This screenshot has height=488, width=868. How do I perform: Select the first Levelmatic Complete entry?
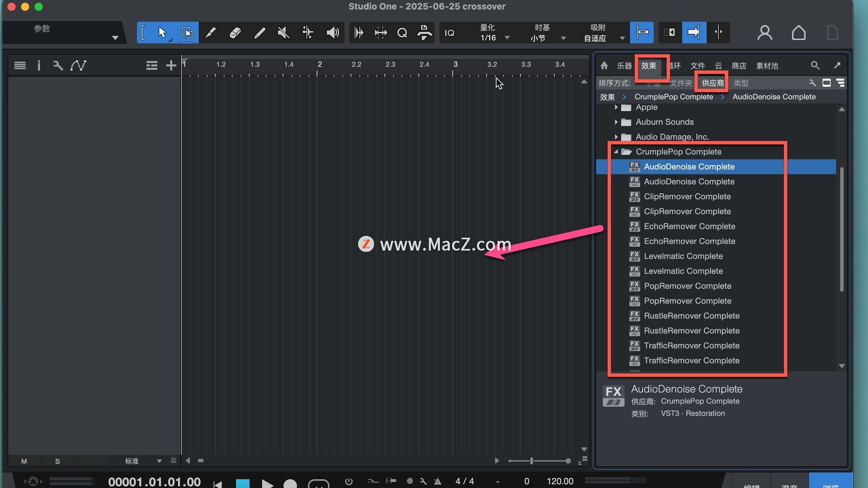click(683, 256)
